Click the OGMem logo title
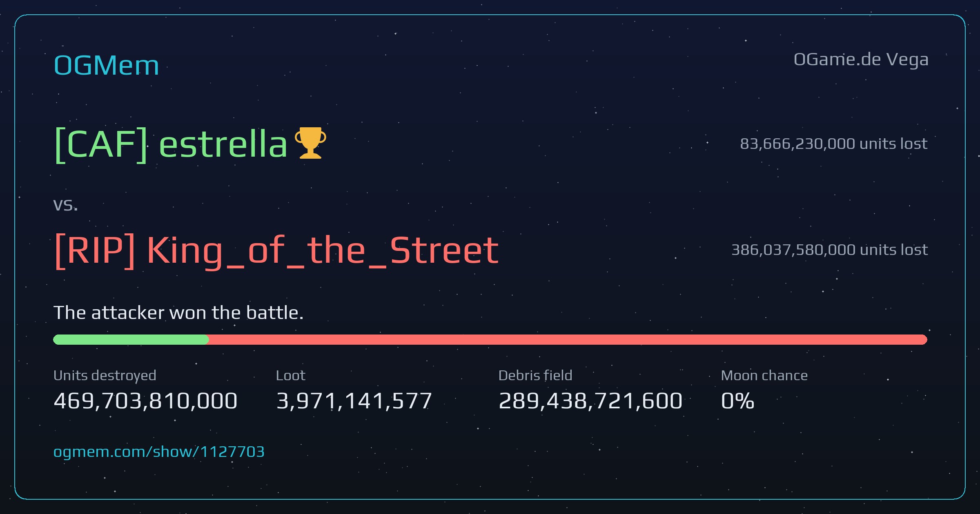The image size is (980, 514). tap(106, 65)
